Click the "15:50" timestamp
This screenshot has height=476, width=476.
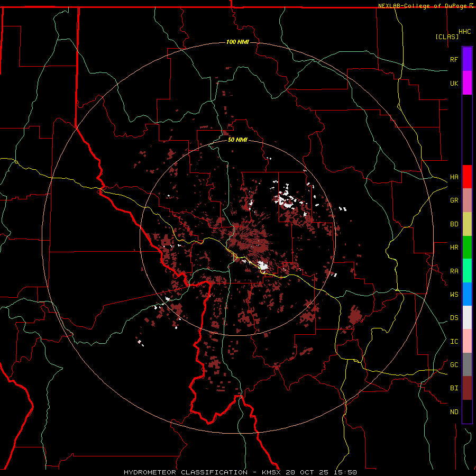[345, 472]
